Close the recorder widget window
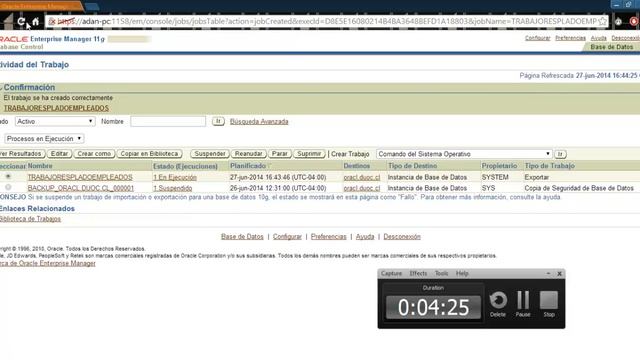 [x=560, y=273]
